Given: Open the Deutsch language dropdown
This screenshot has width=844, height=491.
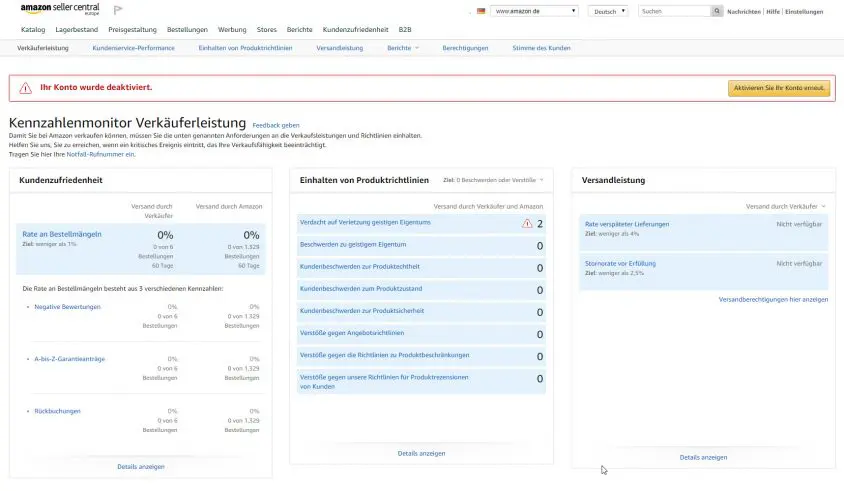Looking at the screenshot, I should coord(608,11).
